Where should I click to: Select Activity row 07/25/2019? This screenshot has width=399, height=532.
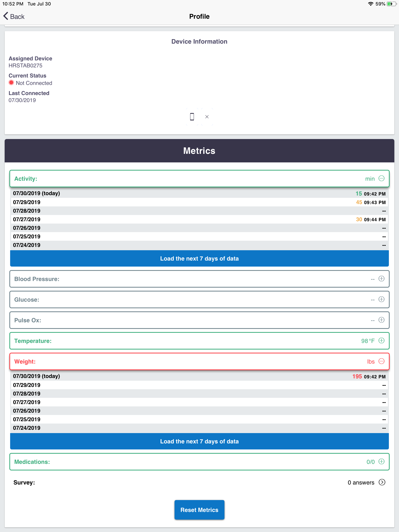tap(199, 236)
